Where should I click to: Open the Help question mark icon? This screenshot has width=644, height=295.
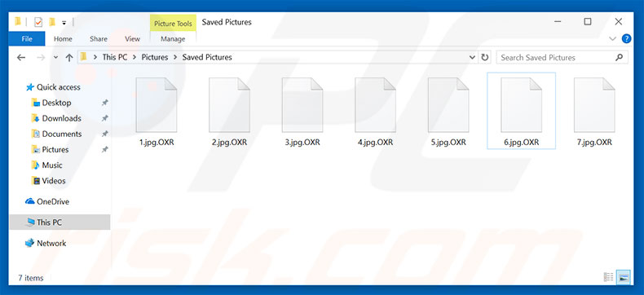pyautogui.click(x=626, y=39)
